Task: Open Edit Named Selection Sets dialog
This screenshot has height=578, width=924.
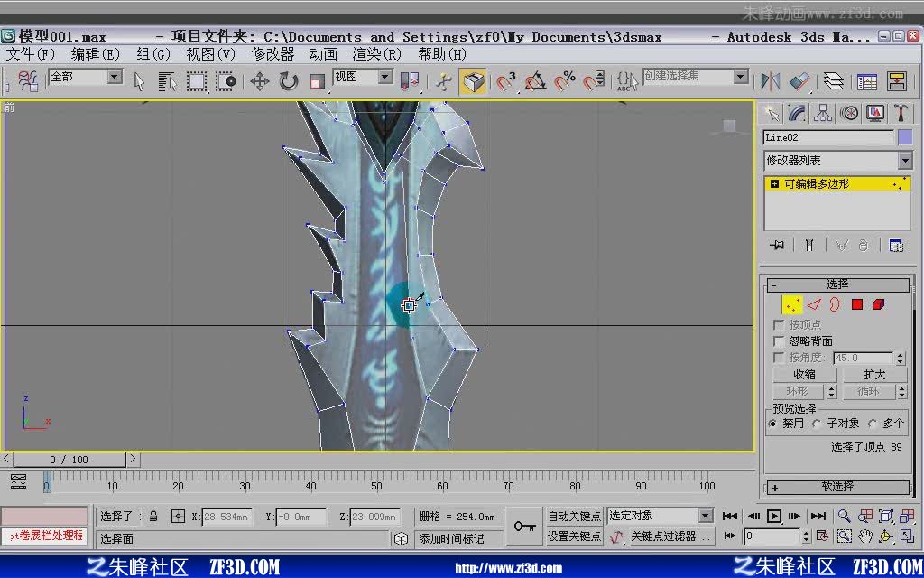Action: coord(627,81)
